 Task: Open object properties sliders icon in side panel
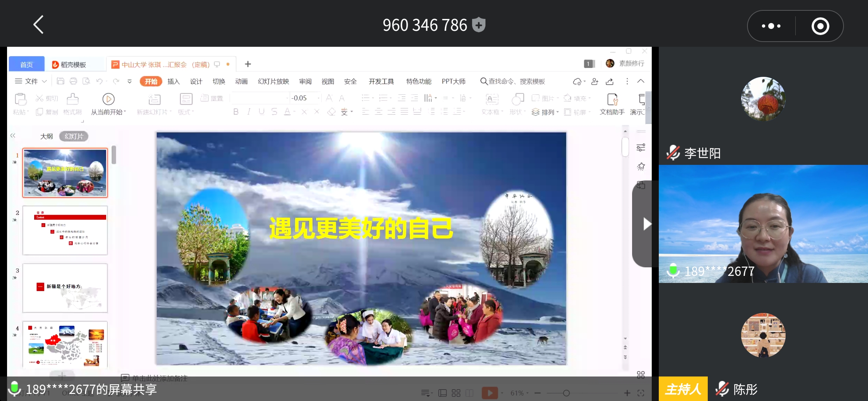tap(641, 147)
